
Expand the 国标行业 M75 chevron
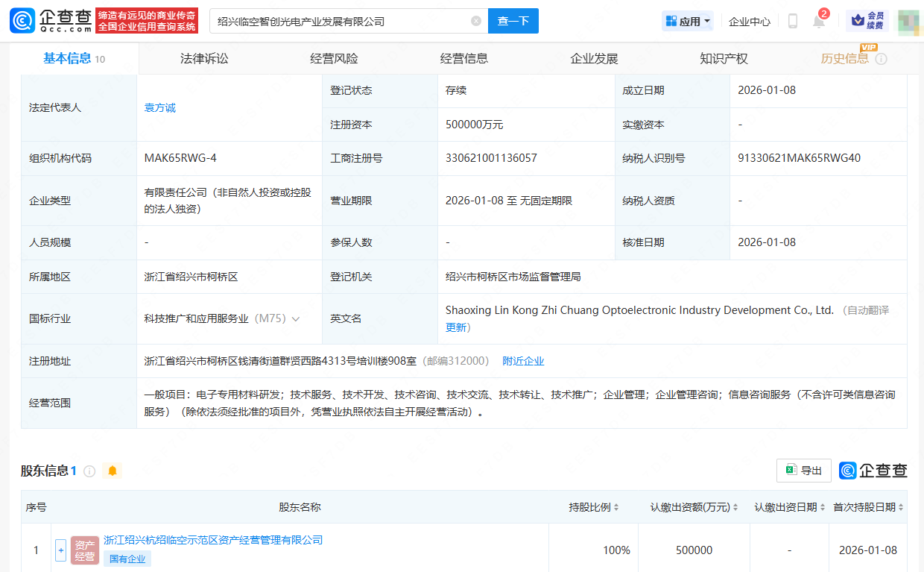tap(296, 318)
